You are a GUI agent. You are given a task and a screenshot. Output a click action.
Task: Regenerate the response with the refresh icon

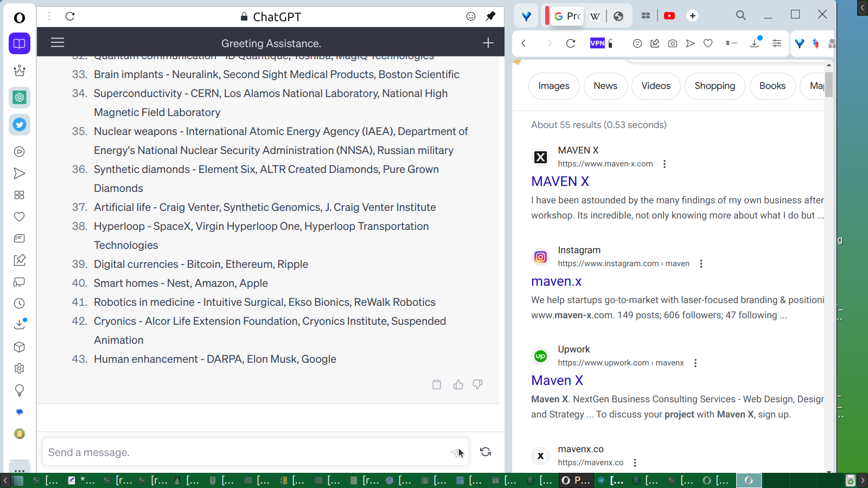(x=486, y=452)
